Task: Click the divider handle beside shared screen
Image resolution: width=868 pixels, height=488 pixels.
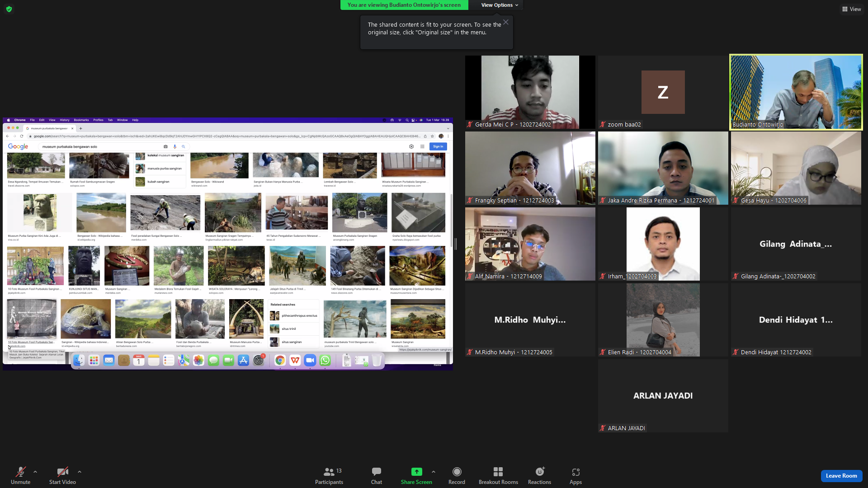Action: 456,244
